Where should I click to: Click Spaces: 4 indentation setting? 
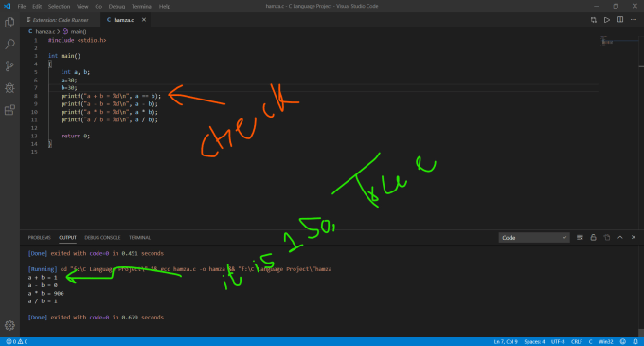point(534,342)
